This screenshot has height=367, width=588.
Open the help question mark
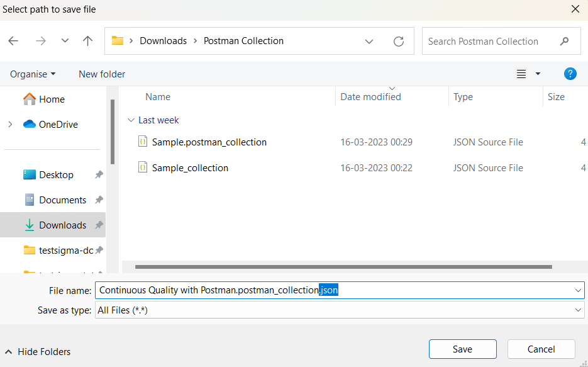[x=570, y=74]
